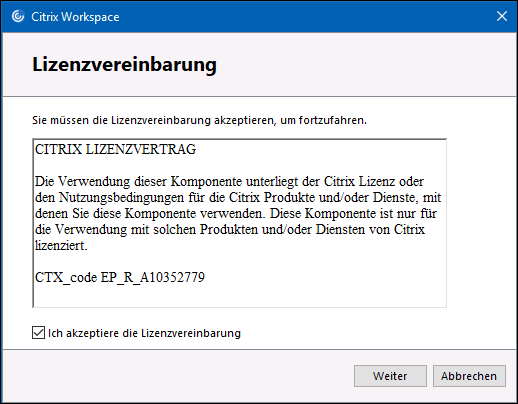The height and width of the screenshot is (404, 518).
Task: Close the Citrix Workspace installer dialog
Action: (x=502, y=16)
